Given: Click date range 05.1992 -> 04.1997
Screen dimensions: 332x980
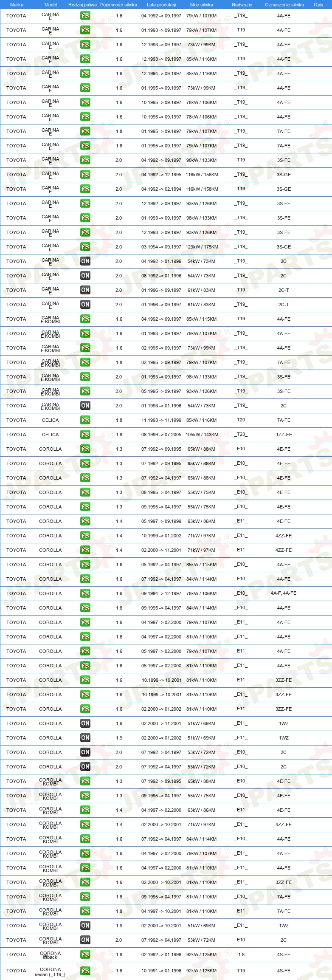Looking at the screenshot, I should [x=161, y=565].
